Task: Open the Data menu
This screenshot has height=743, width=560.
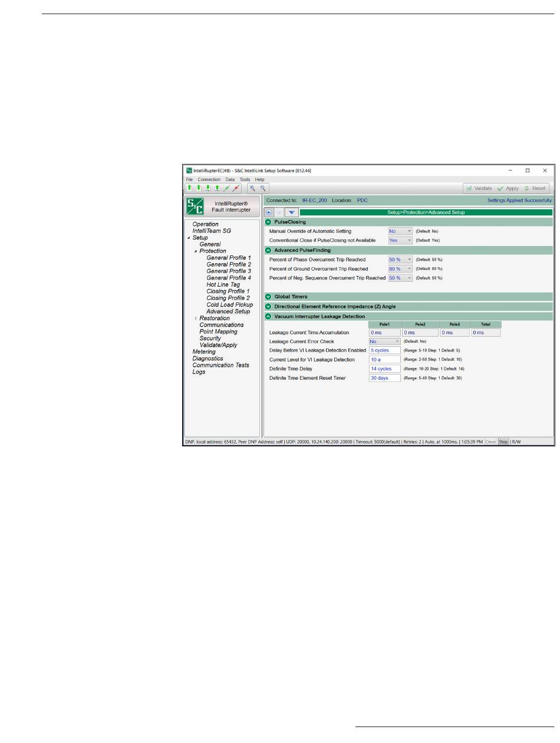Action: 230,179
